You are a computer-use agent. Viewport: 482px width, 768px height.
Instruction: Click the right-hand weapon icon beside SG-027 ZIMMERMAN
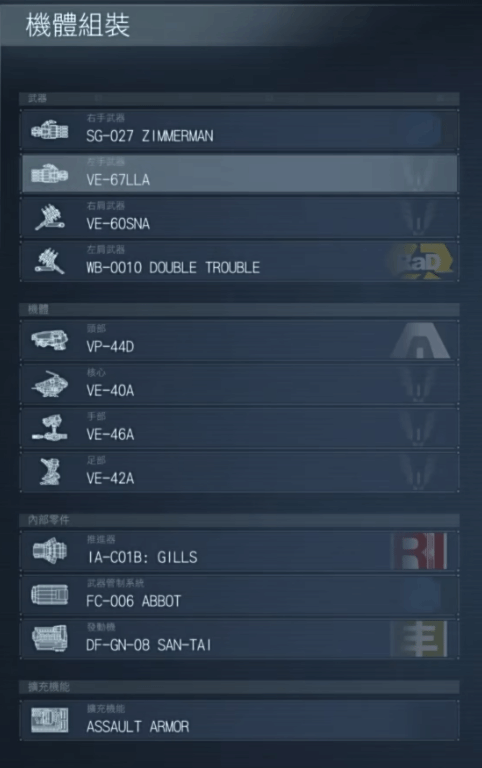point(49,131)
